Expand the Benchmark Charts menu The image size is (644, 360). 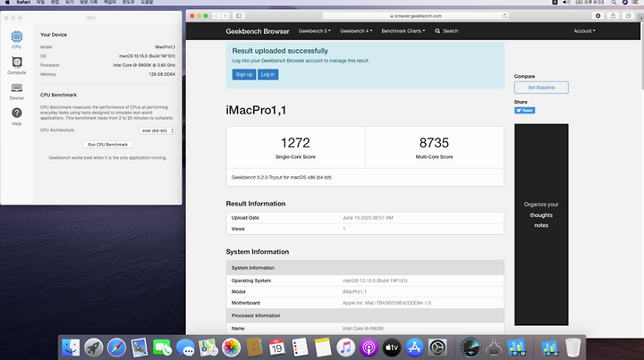point(403,31)
